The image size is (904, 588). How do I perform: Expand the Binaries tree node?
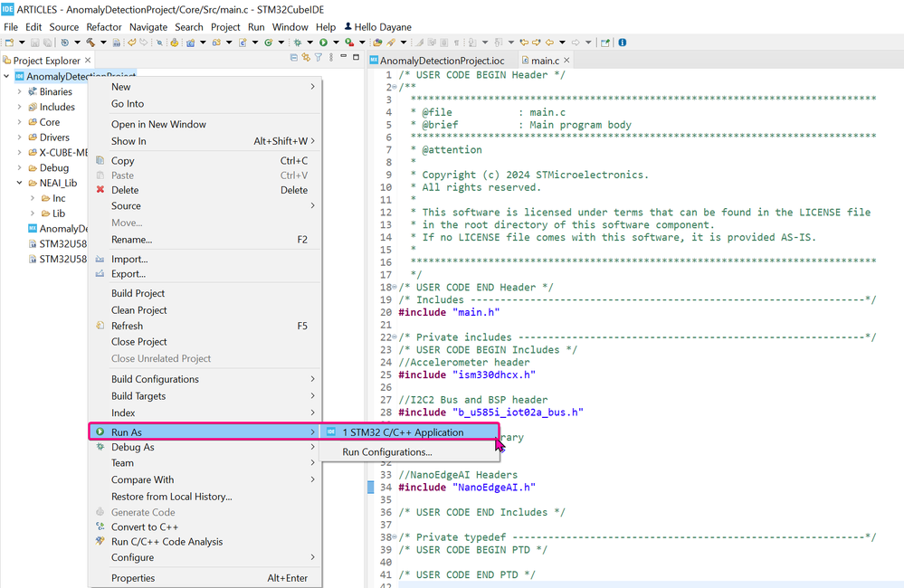pos(20,91)
